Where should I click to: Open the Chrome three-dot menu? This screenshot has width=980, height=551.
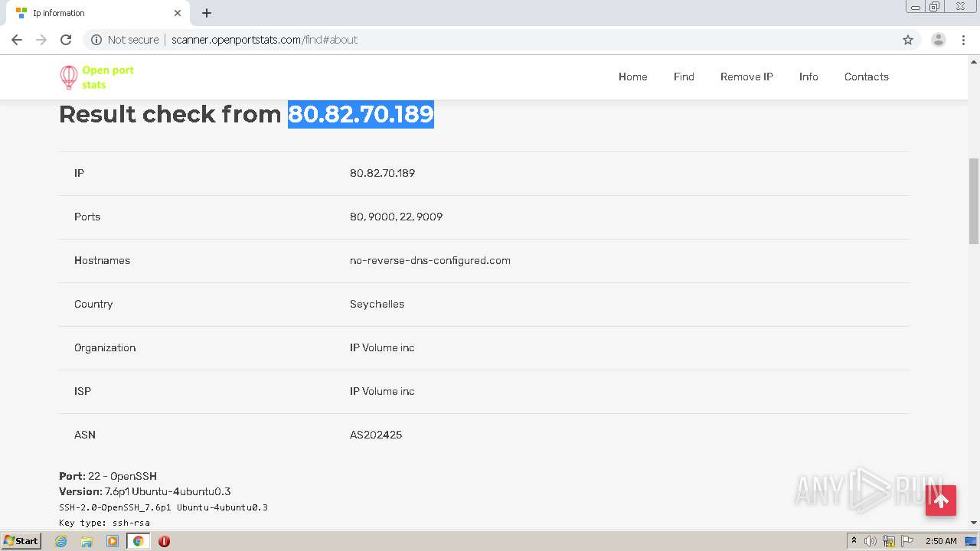(x=963, y=40)
